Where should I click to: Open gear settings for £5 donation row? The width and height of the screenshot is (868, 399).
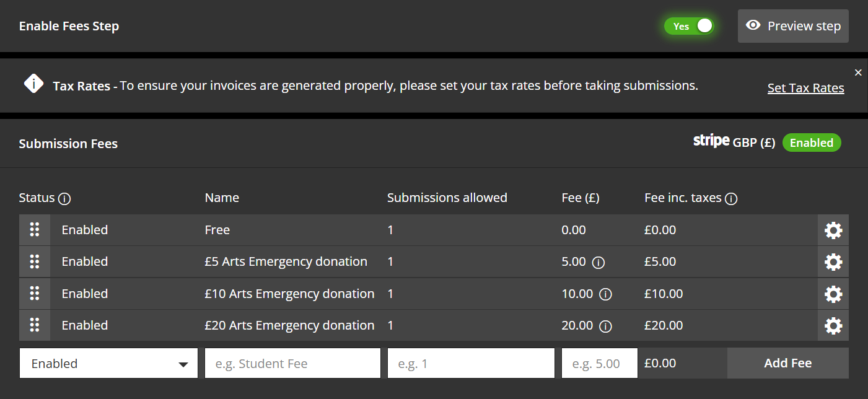[x=833, y=262]
